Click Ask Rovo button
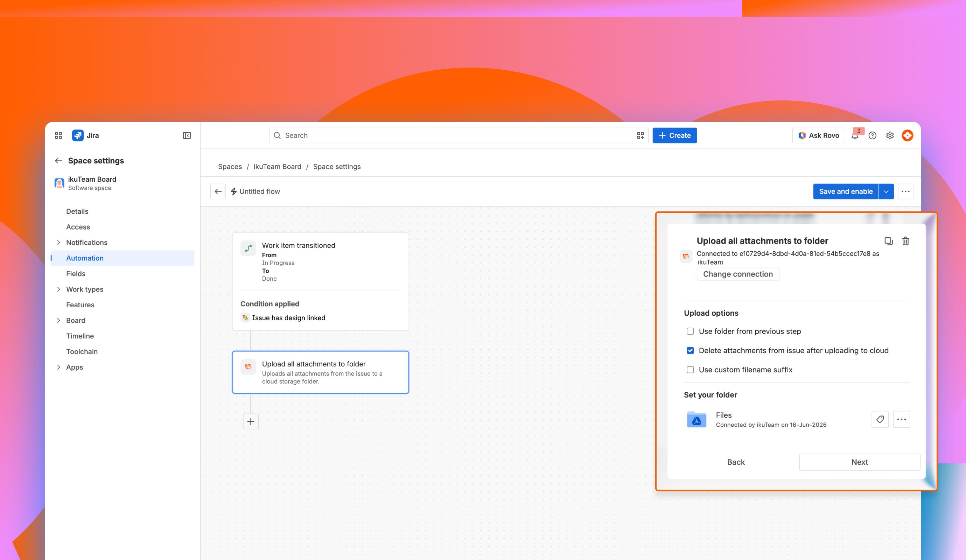966x560 pixels. [x=818, y=135]
